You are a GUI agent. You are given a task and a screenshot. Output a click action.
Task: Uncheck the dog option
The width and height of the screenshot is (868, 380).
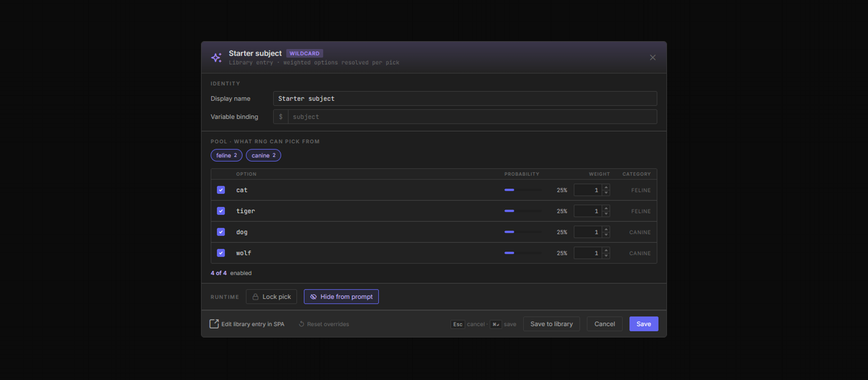[x=221, y=232]
